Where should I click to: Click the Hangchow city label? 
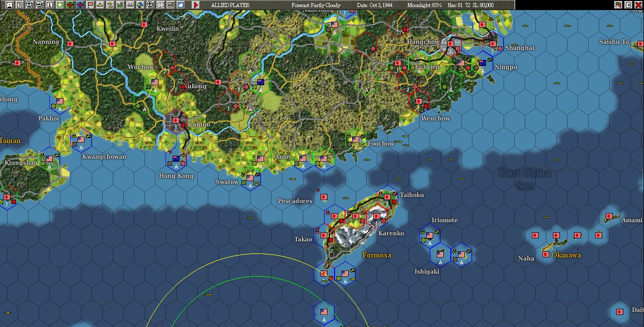(424, 42)
